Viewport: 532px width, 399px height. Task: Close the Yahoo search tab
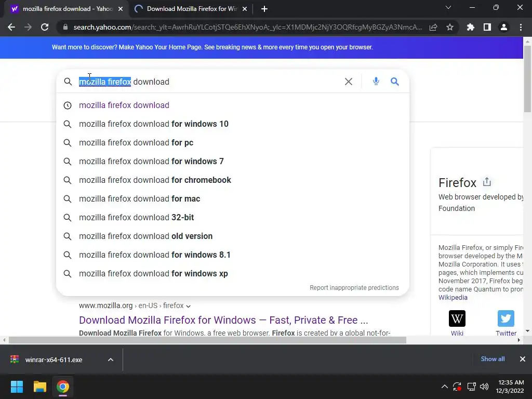click(x=121, y=9)
